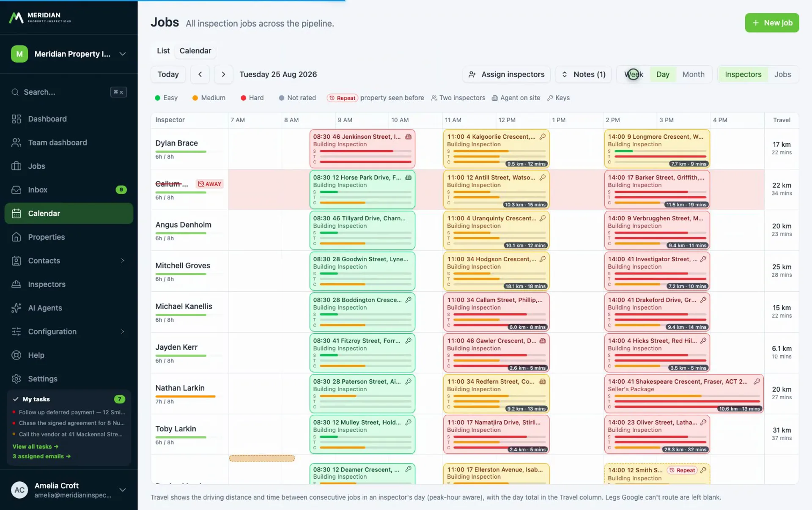The height and width of the screenshot is (510, 812).
Task: Expand the Contacts submenu chevron
Action: [123, 261]
